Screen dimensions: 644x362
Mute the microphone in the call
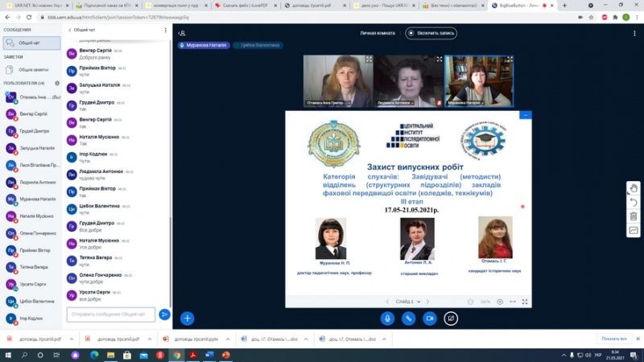[x=387, y=318]
